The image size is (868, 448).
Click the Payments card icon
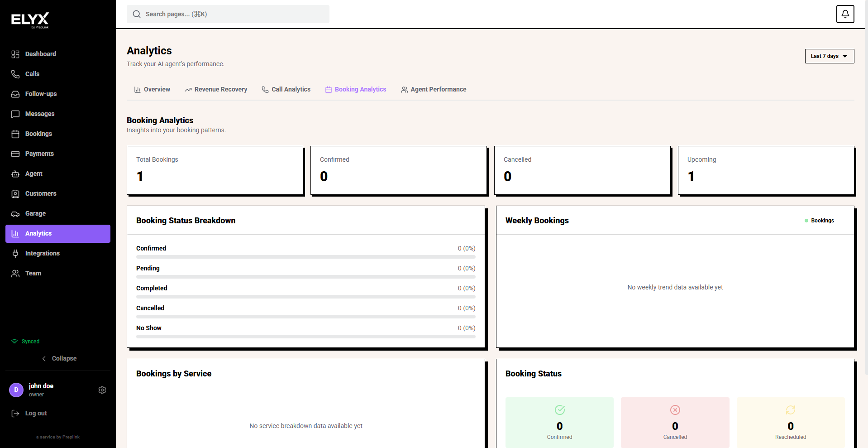(15, 154)
